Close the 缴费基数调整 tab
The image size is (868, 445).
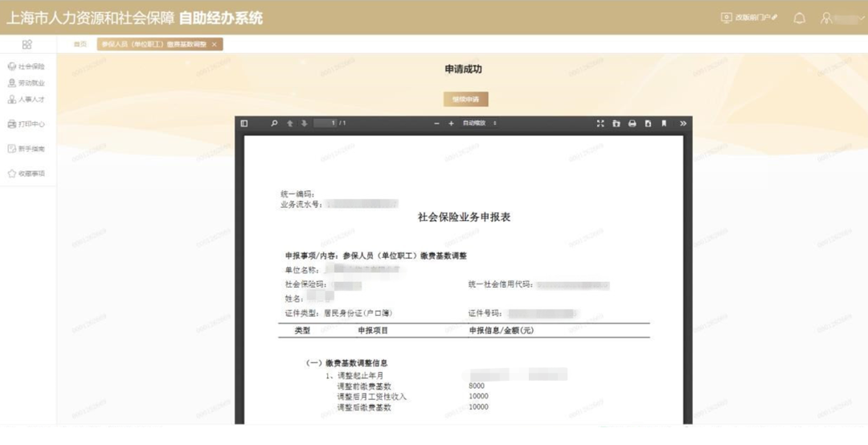pyautogui.click(x=214, y=44)
